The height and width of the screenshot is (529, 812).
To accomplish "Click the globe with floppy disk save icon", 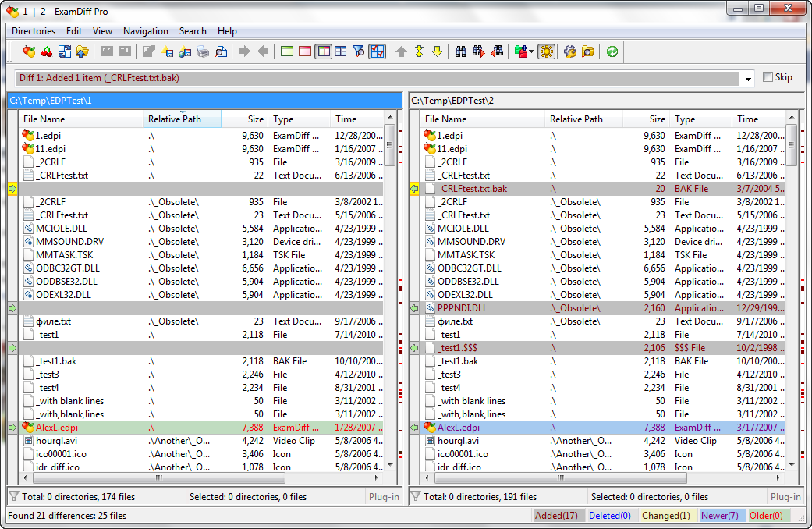I will tap(185, 51).
